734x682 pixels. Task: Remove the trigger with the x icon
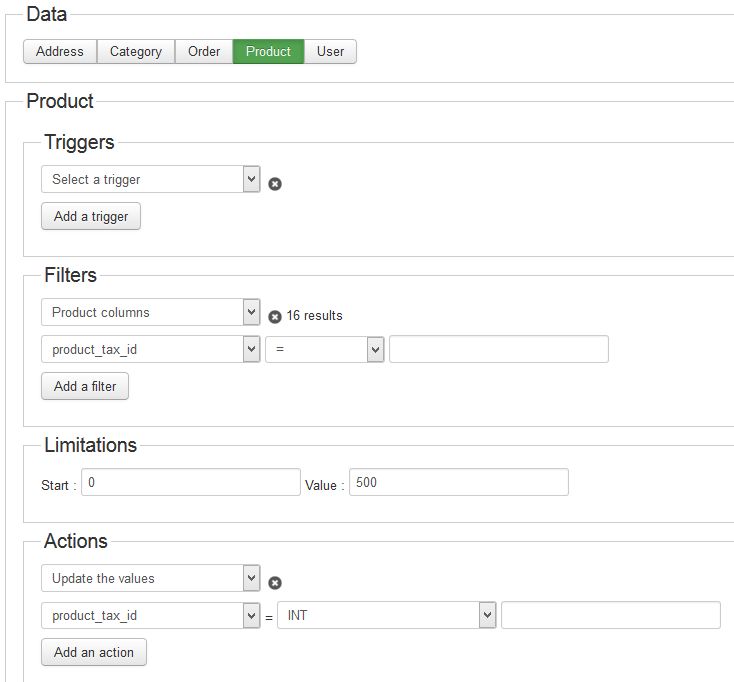pos(275,184)
